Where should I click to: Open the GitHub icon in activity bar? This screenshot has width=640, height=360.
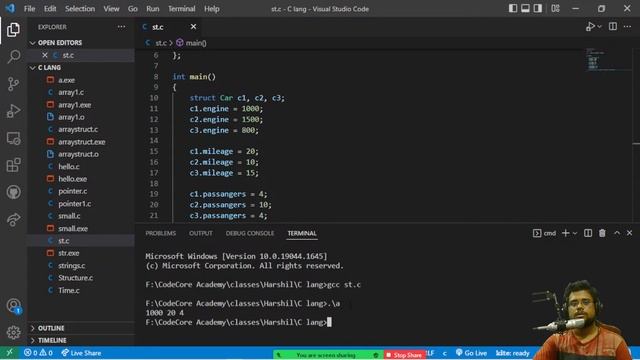13,192
